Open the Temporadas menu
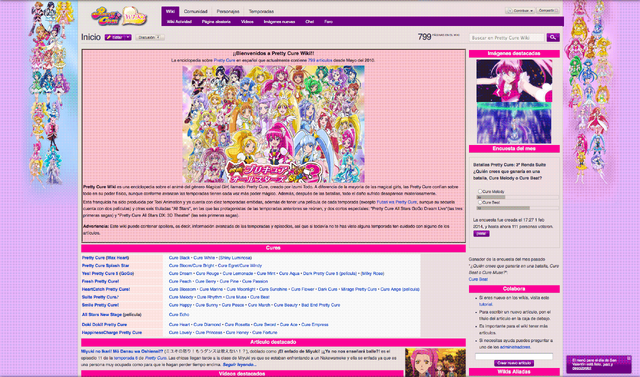640x377 pixels. pyautogui.click(x=261, y=11)
